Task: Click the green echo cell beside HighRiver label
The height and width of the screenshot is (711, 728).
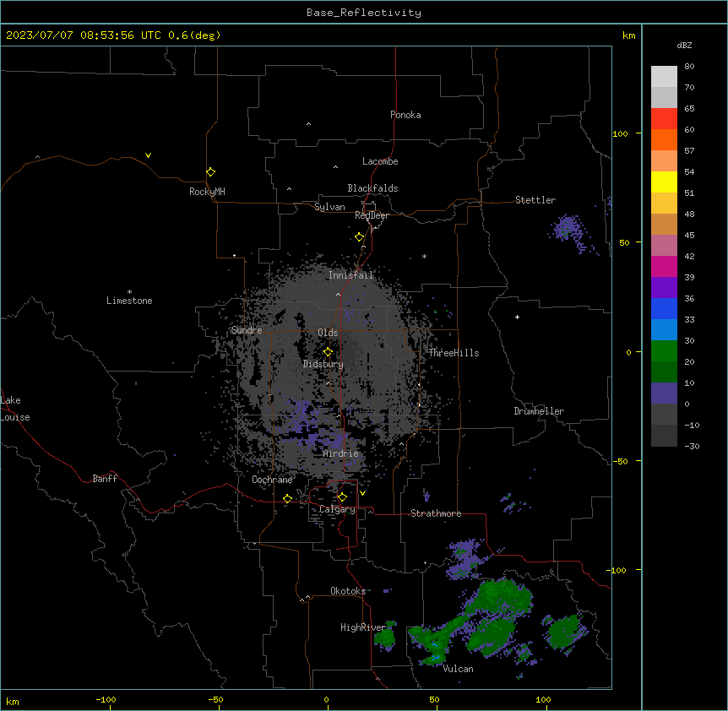Action: (386, 637)
